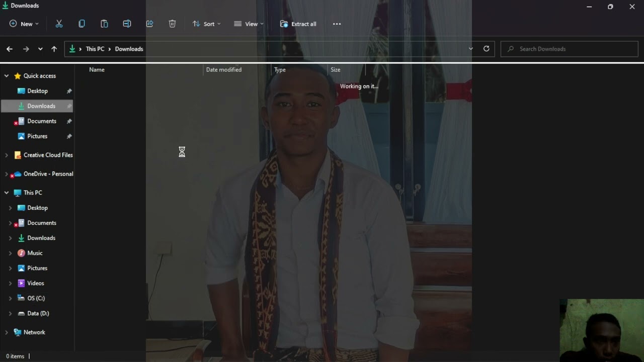The image size is (644, 362).
Task: Expand Music under This PC
Action: click(10, 253)
